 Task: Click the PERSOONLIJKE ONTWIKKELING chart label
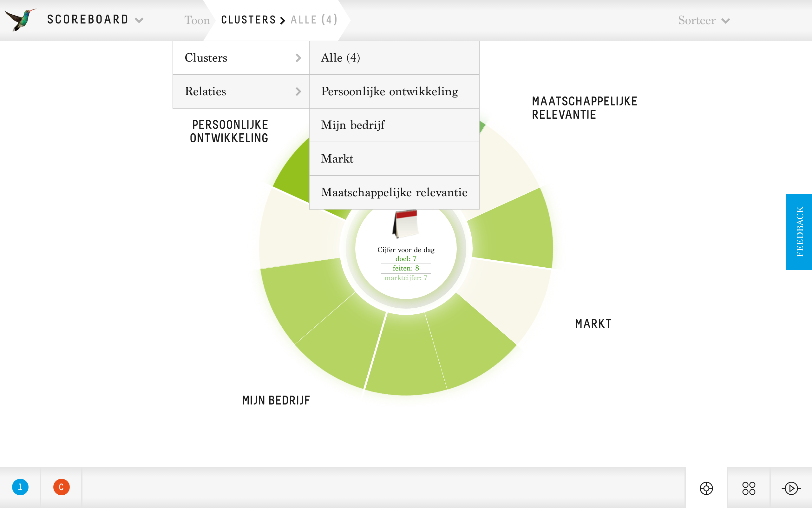[x=229, y=131]
